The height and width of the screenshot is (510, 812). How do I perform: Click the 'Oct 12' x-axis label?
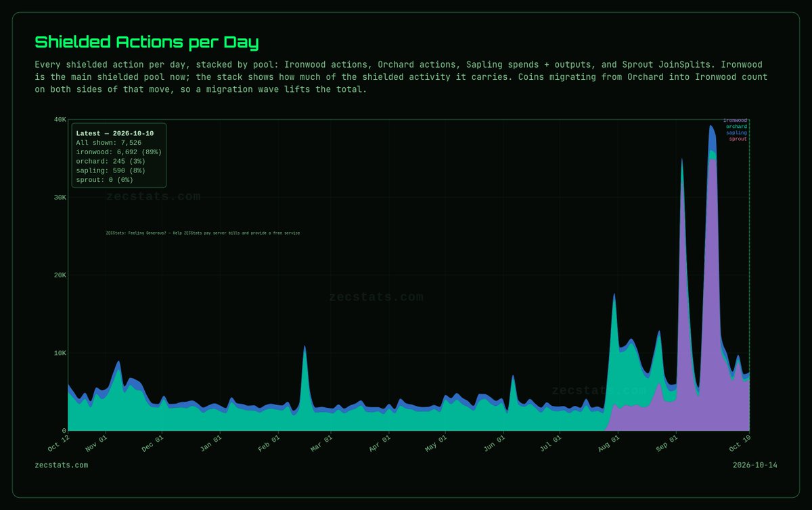58,444
